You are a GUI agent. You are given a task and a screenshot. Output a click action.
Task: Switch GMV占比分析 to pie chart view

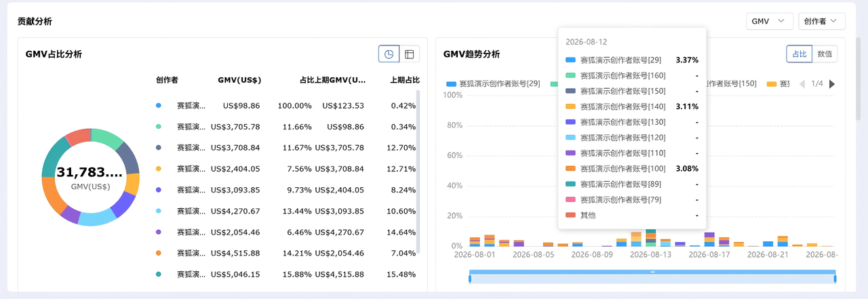click(389, 54)
